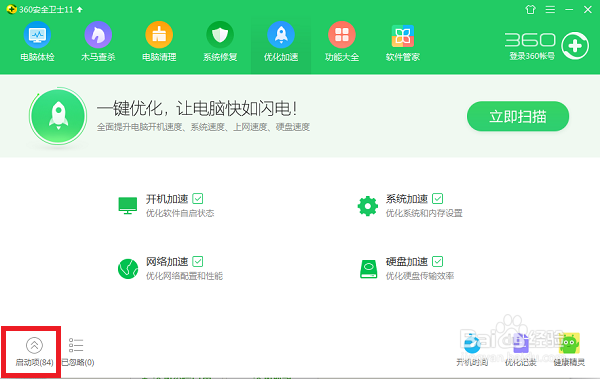Viewport: 600px width, 379px height.
Task: Click 优化软件自启状态 description text
Action: 180,213
